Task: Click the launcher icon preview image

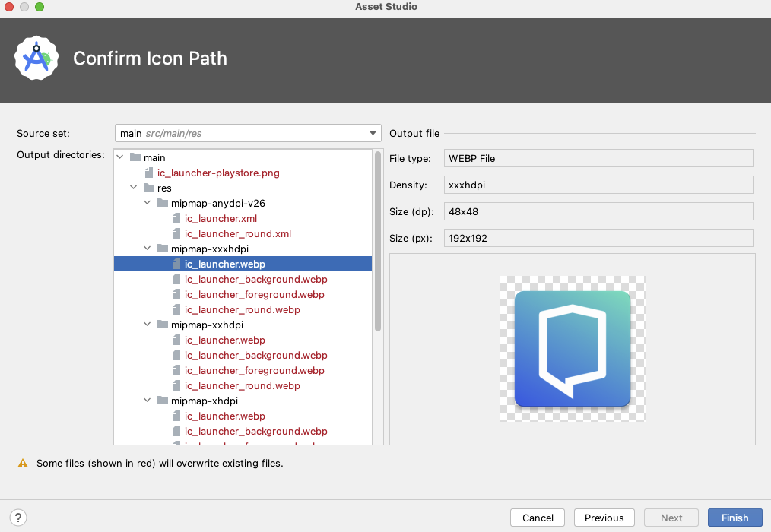Action: 572,349
